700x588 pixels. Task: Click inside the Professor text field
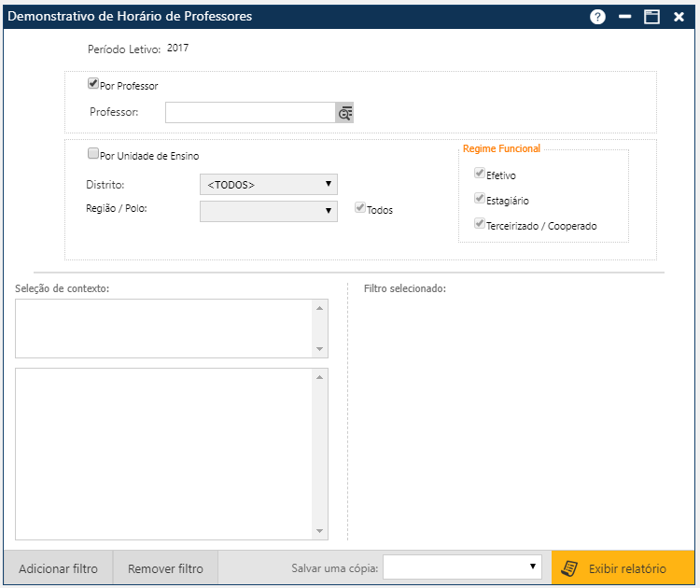click(250, 113)
